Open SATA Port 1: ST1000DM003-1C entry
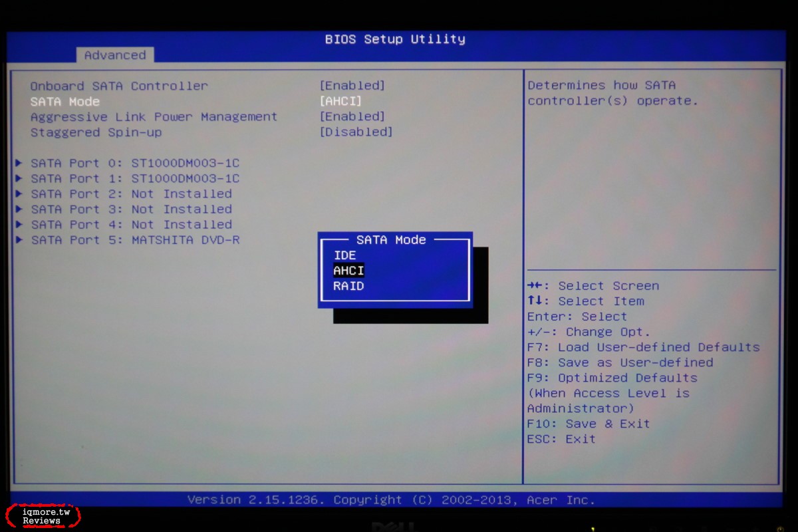 click(135, 178)
